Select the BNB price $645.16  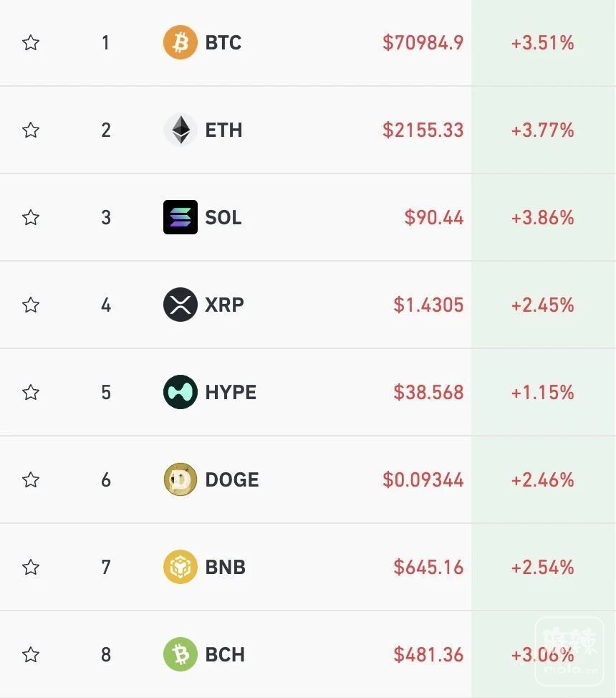(428, 568)
